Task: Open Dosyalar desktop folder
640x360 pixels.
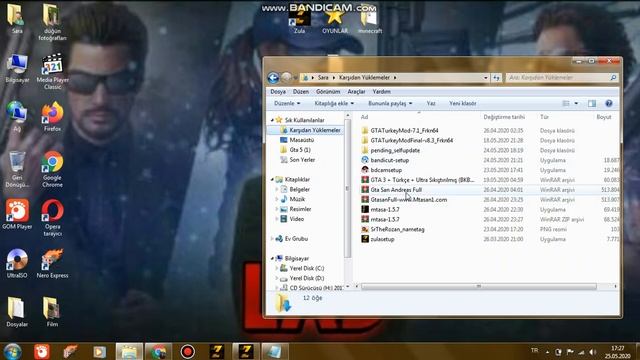Action: pyautogui.click(x=17, y=312)
